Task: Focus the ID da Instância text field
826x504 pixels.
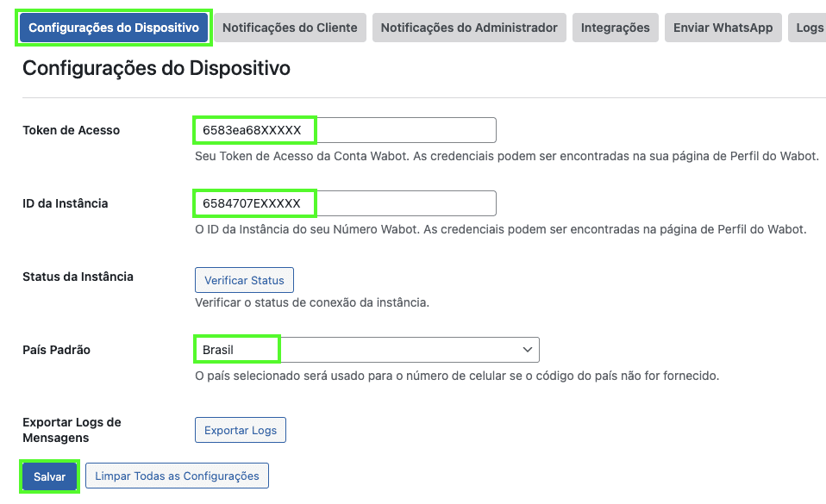Action: [345, 203]
